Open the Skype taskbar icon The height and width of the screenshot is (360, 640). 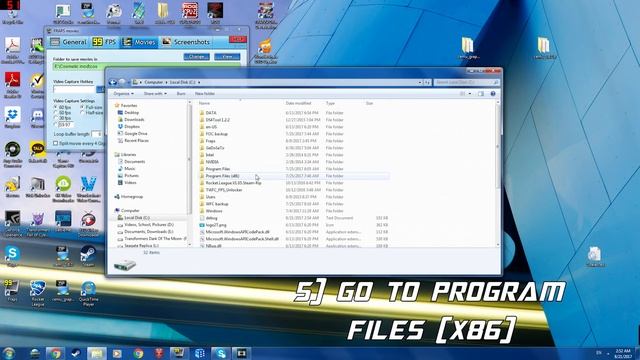pyautogui.click(x=221, y=353)
